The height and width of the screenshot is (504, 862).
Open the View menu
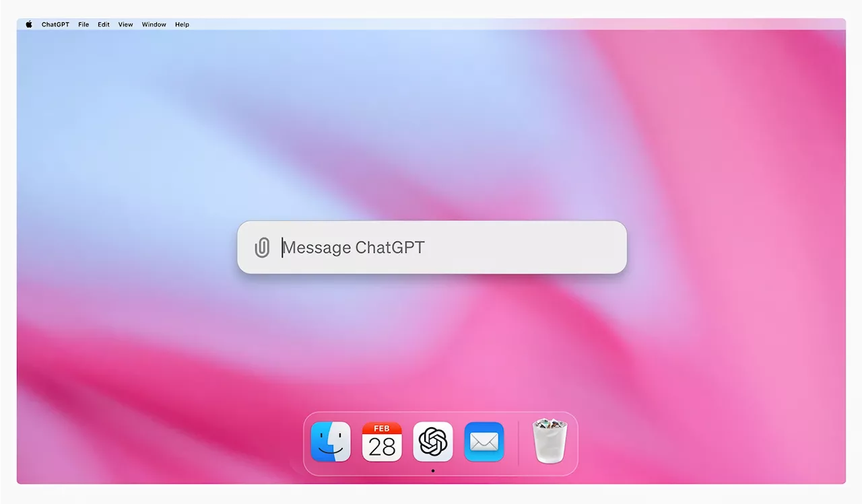(126, 24)
